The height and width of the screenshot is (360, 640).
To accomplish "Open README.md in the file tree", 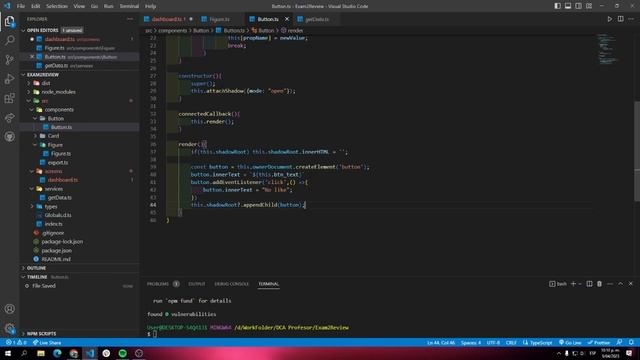I will click(56, 259).
